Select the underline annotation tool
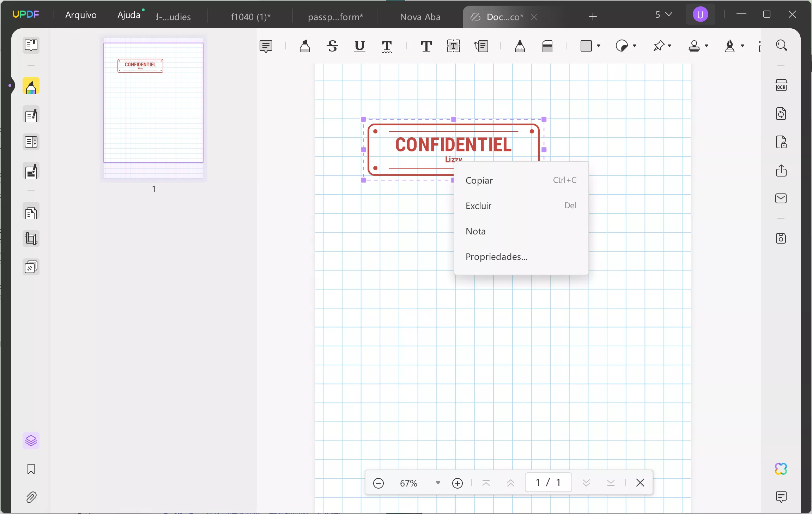The image size is (812, 514). [x=359, y=46]
